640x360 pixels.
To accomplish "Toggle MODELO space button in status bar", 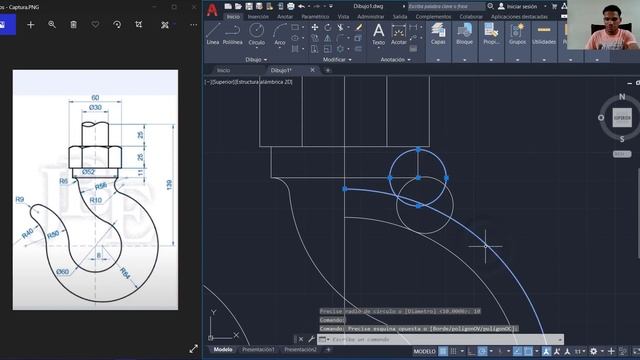I will click(424, 351).
